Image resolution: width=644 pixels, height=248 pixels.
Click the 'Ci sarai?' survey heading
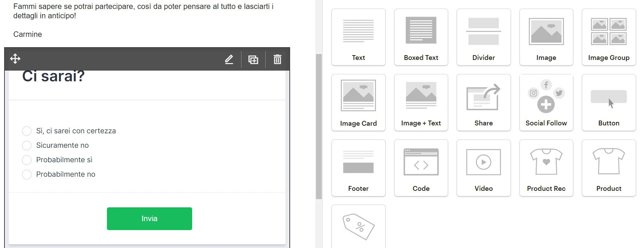[x=53, y=76]
